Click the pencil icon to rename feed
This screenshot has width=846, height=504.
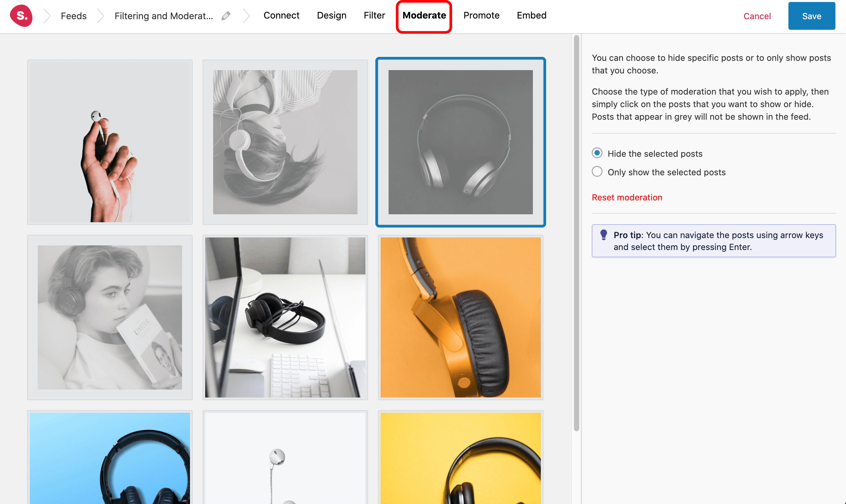click(226, 16)
